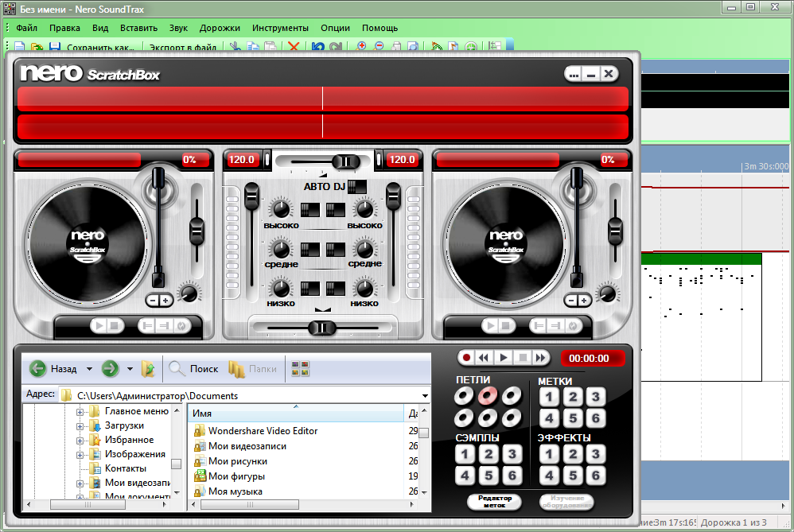
Task: Click the main ScratchBox play button
Action: click(504, 358)
